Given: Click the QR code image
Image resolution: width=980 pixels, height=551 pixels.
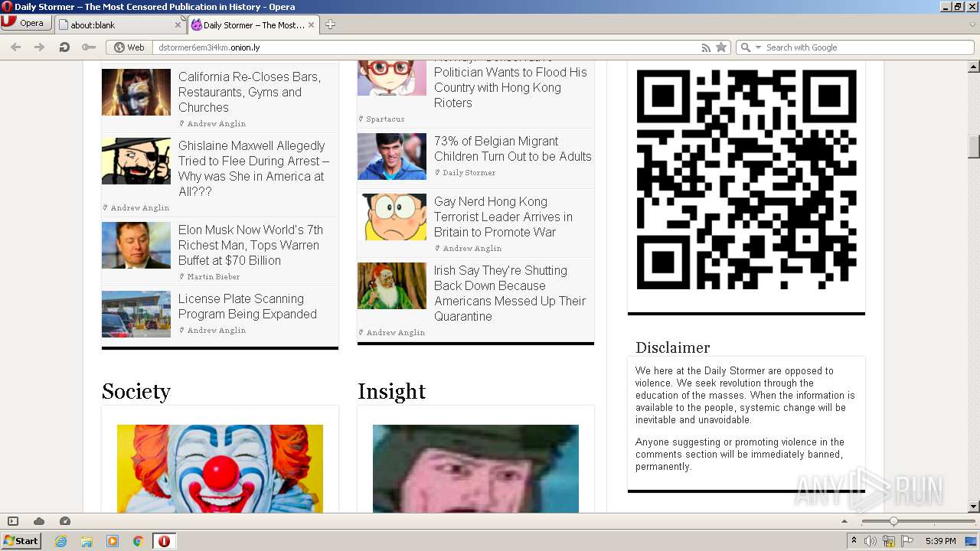Looking at the screenshot, I should pyautogui.click(x=746, y=180).
